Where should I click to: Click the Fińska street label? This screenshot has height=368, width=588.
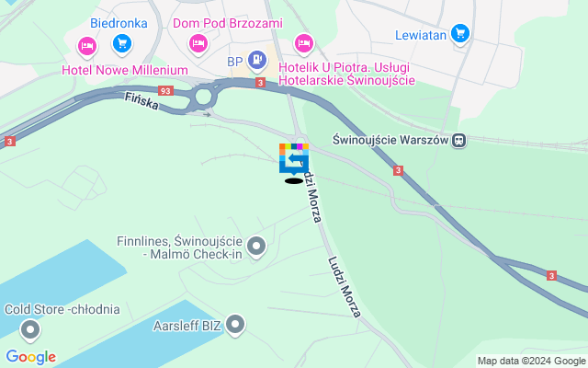click(x=141, y=101)
